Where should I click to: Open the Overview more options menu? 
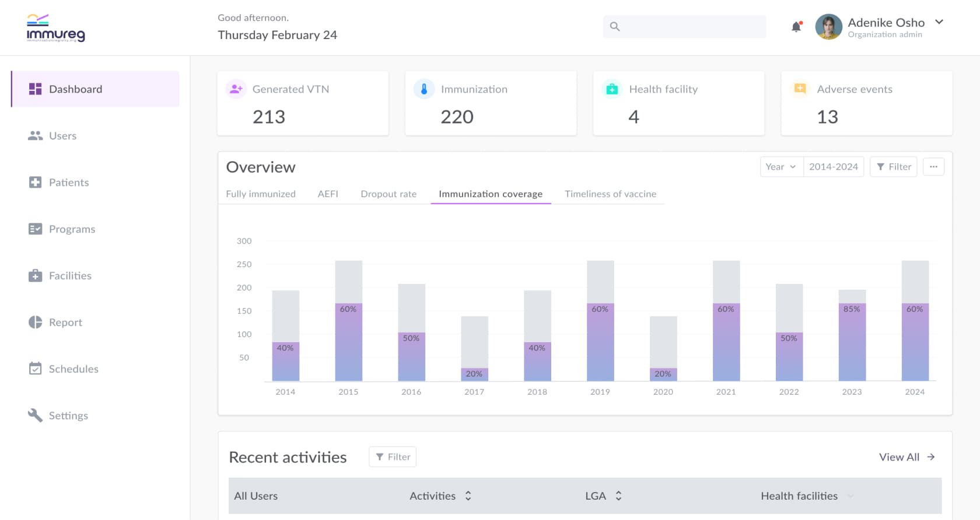tap(933, 167)
